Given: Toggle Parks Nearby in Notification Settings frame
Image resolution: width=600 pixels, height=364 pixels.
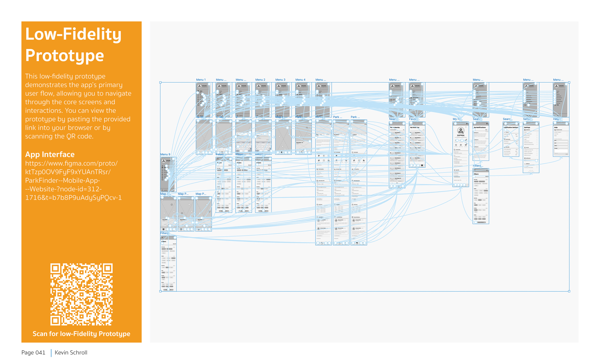Looking at the screenshot, I should 516,135.
